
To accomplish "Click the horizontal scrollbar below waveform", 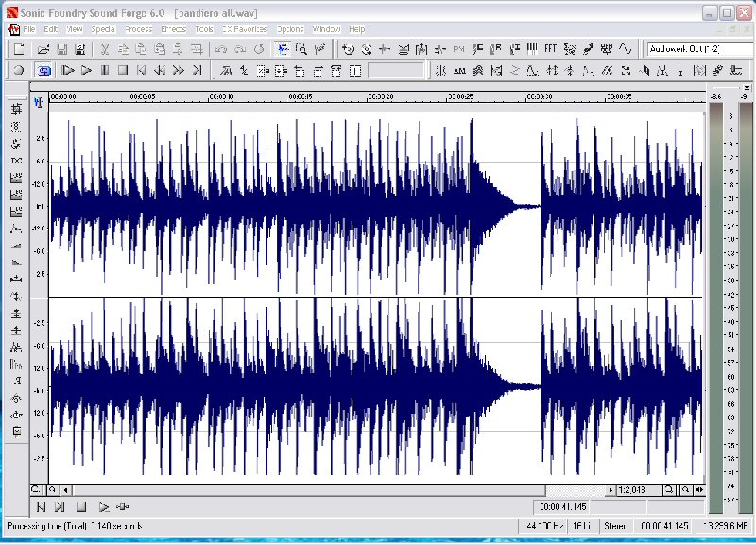I will click(331, 490).
